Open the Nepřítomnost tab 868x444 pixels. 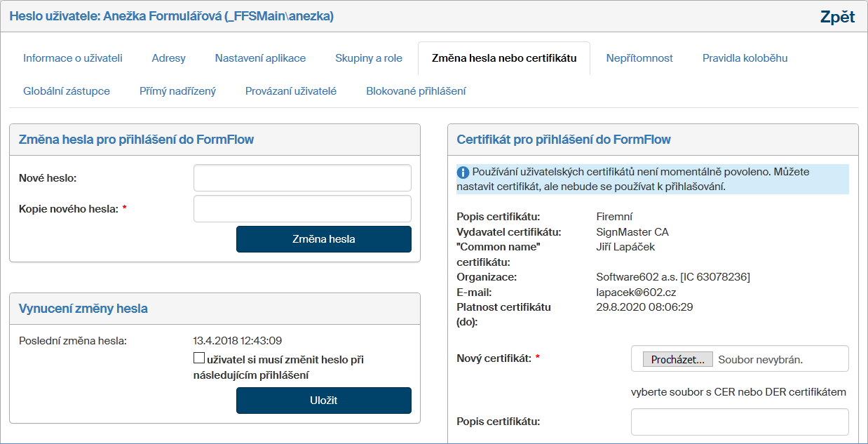[x=639, y=58]
